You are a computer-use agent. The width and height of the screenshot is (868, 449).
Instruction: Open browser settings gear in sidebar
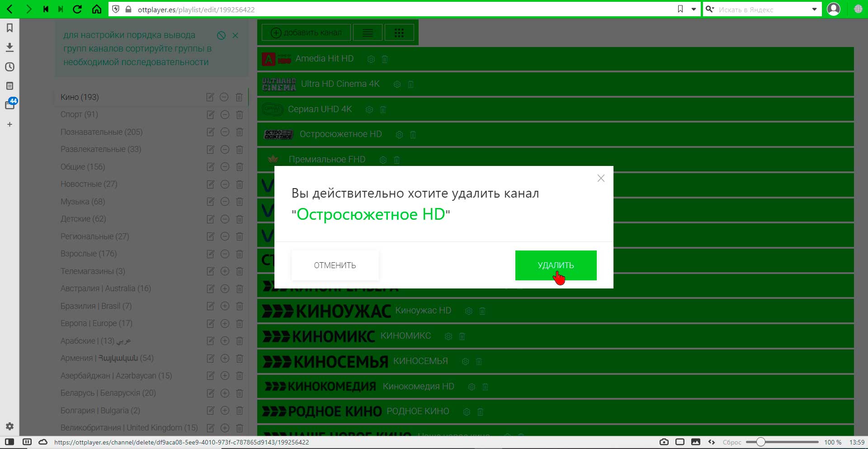click(9, 426)
